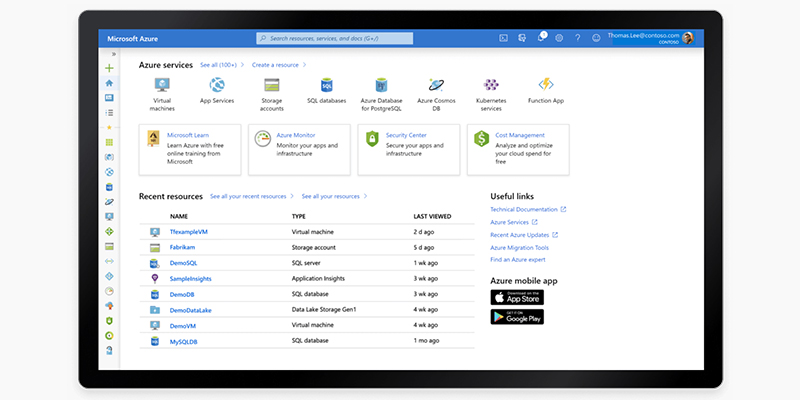This screenshot has height=400, width=800.
Task: Open the DemoDB resource
Action: pos(182,294)
